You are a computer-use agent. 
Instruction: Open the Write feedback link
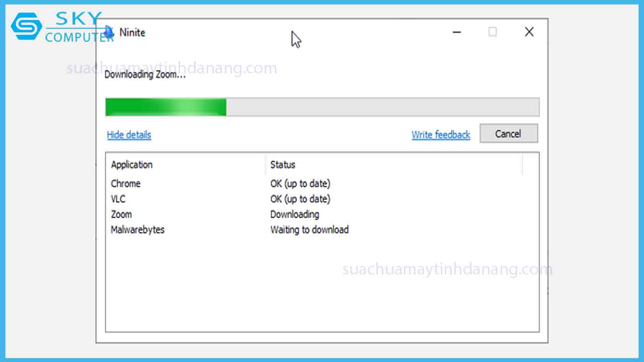441,135
